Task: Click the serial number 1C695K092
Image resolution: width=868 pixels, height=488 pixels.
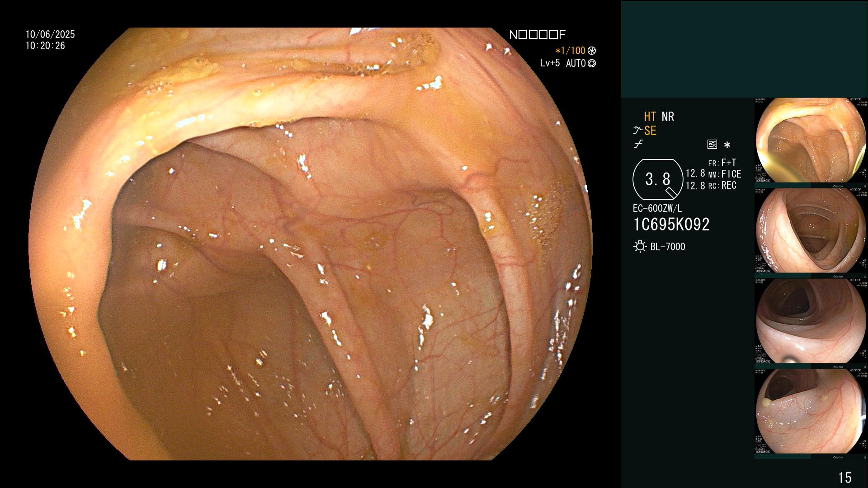Action: click(671, 224)
